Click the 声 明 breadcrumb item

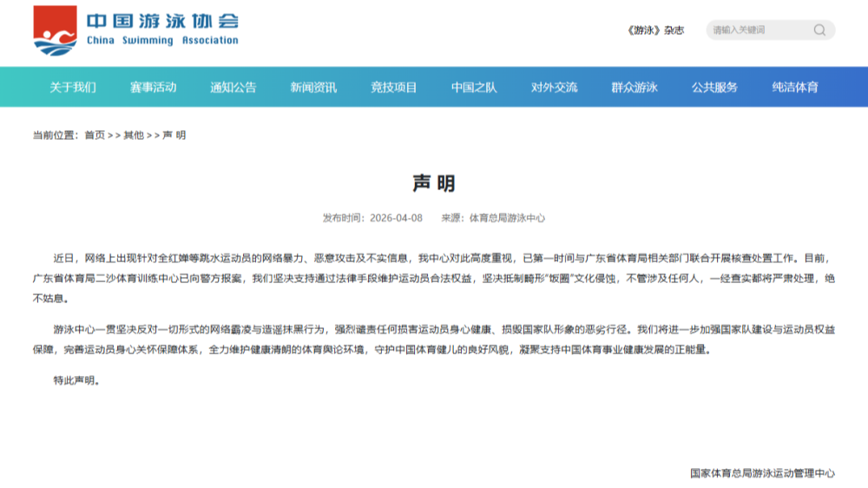pos(174,135)
